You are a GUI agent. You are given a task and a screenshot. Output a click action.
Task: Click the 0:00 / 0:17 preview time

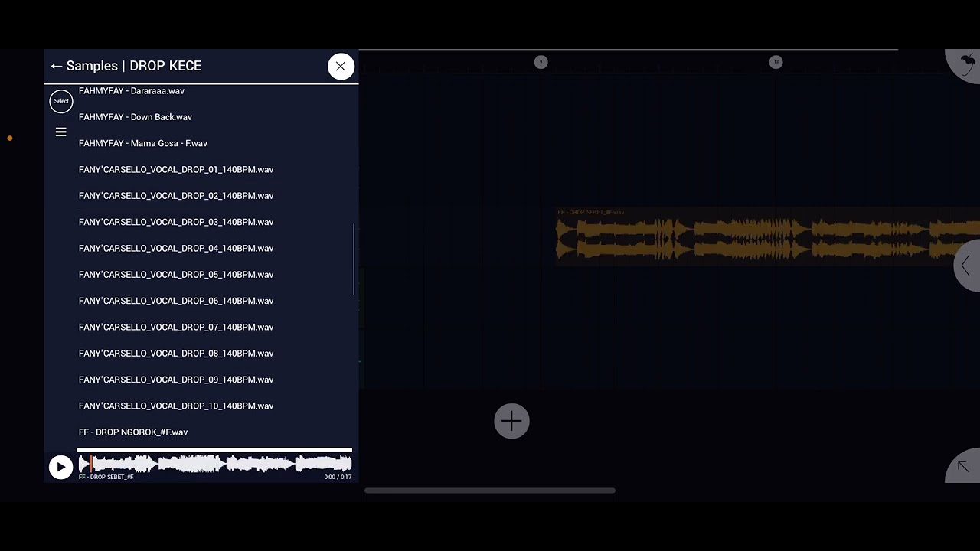(x=338, y=478)
